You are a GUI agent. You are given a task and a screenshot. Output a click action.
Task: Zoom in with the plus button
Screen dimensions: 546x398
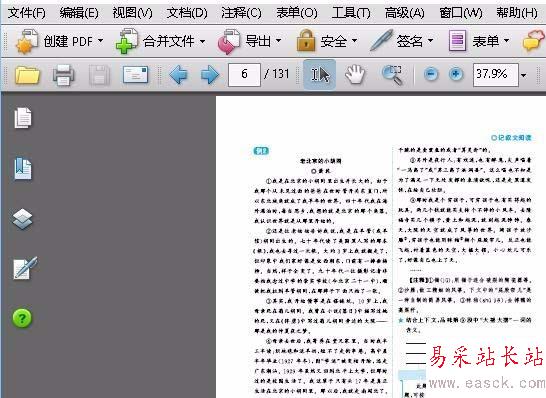[456, 74]
